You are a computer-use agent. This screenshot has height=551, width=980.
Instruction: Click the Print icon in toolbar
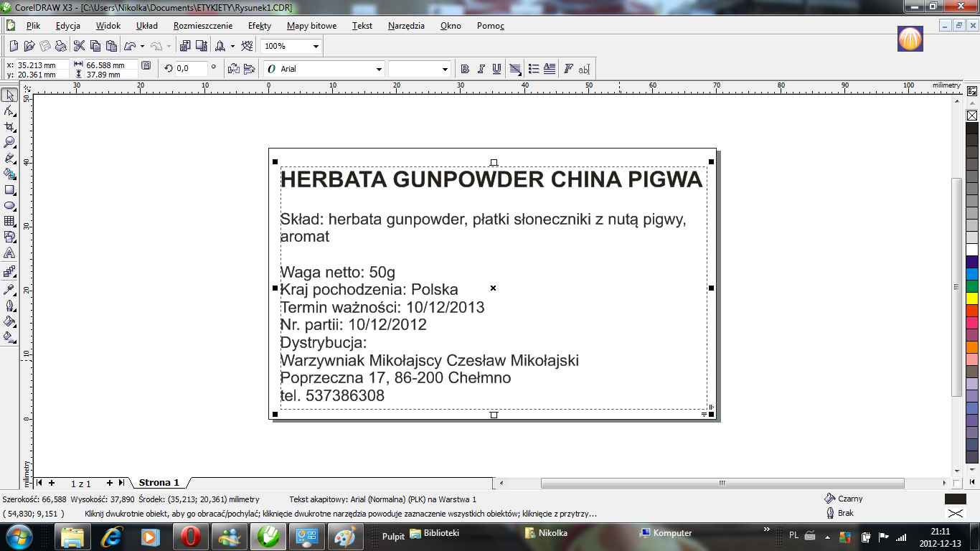(61, 46)
